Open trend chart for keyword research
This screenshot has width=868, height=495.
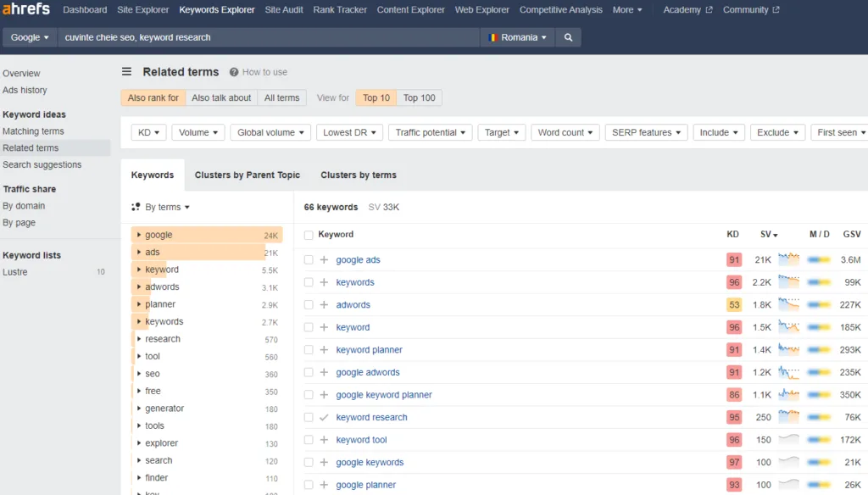click(x=789, y=417)
